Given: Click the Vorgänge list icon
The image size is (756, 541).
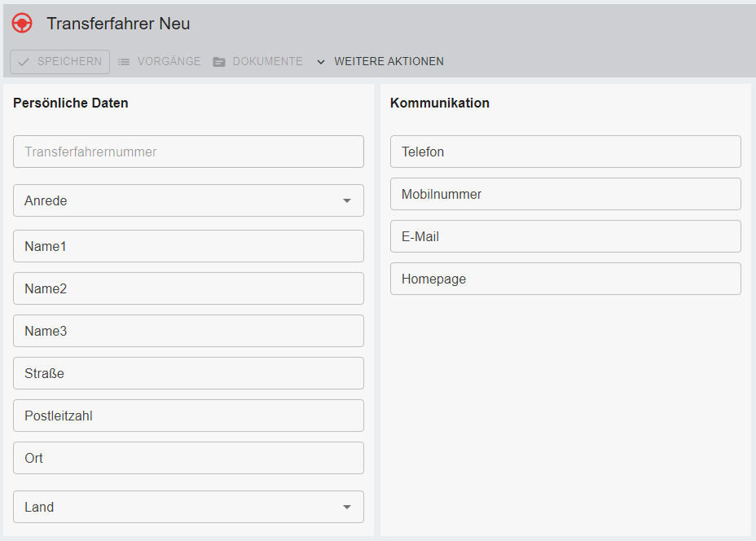Looking at the screenshot, I should coord(124,62).
